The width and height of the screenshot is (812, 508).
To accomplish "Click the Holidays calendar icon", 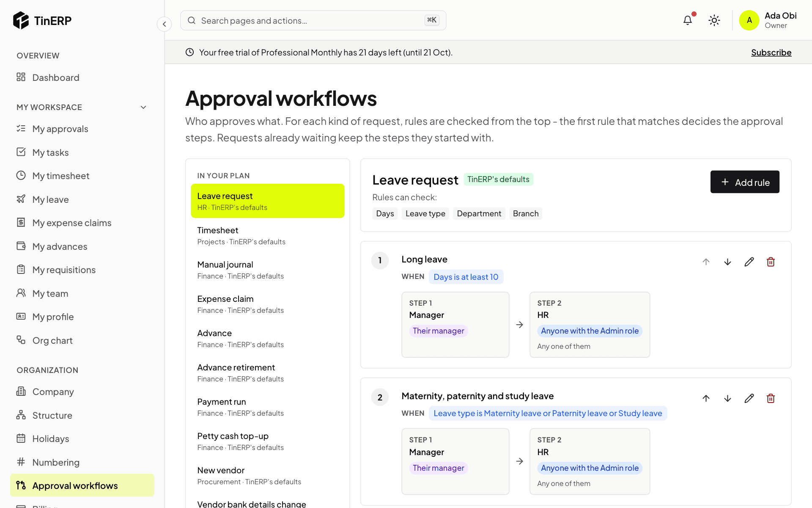I will coord(21,438).
